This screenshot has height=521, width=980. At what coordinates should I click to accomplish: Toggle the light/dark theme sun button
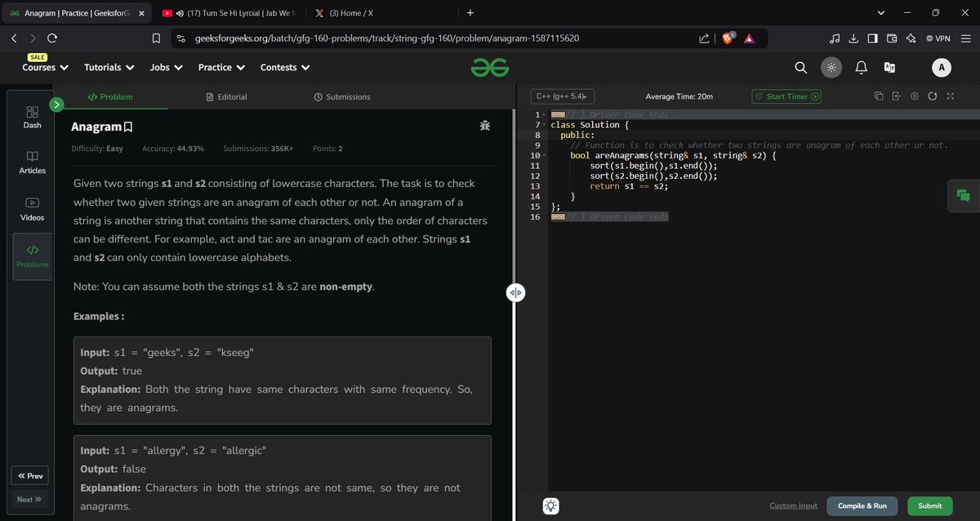(x=831, y=68)
